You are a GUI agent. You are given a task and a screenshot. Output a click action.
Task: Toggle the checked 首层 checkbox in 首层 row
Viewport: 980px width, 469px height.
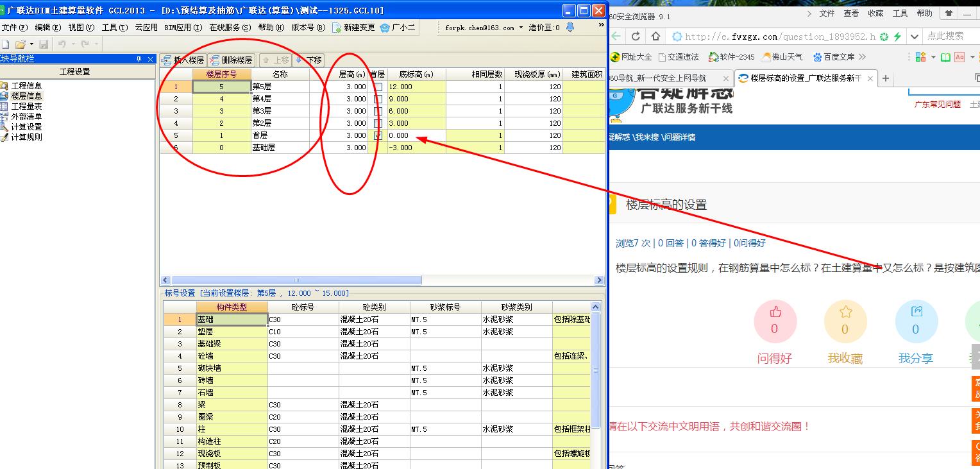click(x=378, y=135)
